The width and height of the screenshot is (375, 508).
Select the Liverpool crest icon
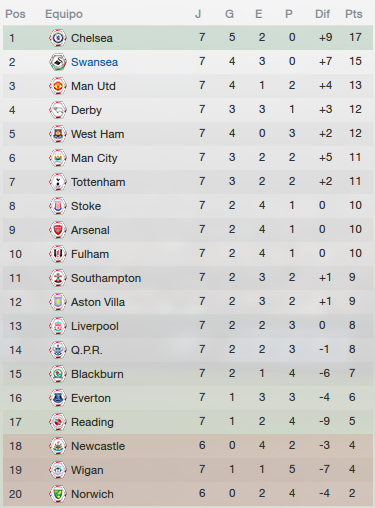(58, 326)
